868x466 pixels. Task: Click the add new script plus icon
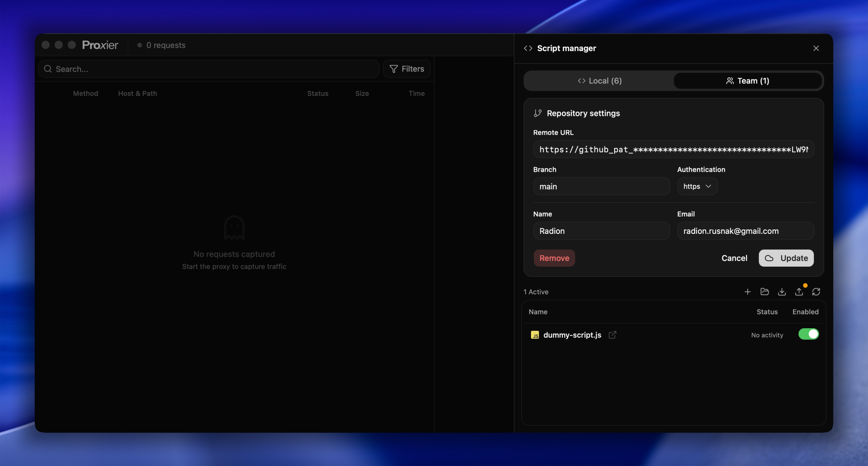(747, 292)
